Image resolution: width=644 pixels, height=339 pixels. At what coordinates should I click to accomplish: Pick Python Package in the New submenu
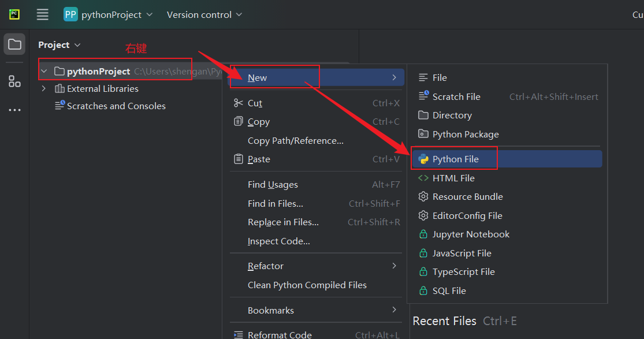pyautogui.click(x=465, y=135)
